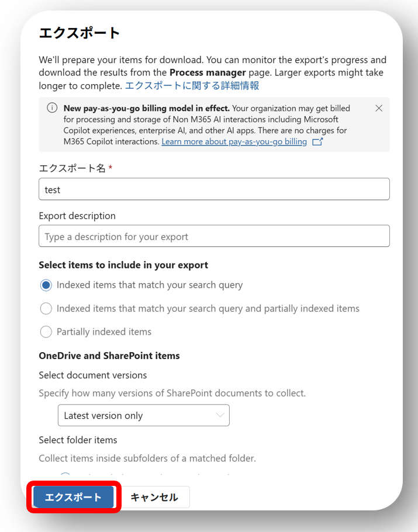The height and width of the screenshot is (532, 418).
Task: Select 'Indexed items that match your search query'
Action: pos(46,286)
